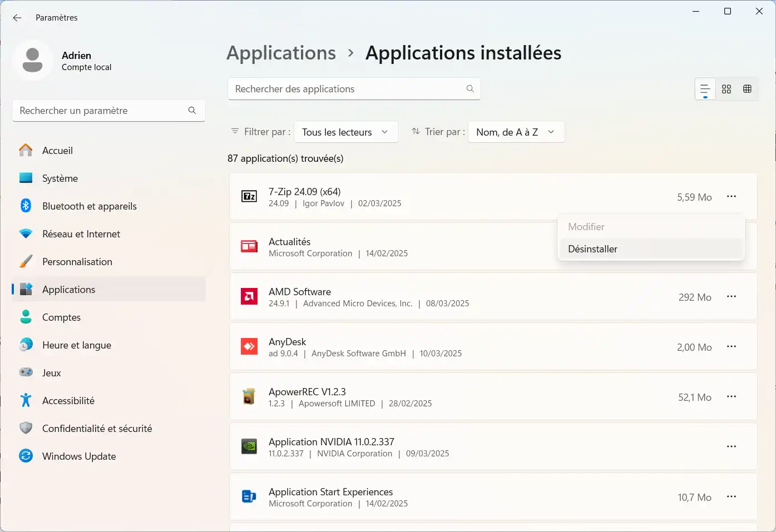The image size is (776, 532).
Task: Click the search magnifier in Rechercher un paramètre
Action: pyautogui.click(x=192, y=111)
